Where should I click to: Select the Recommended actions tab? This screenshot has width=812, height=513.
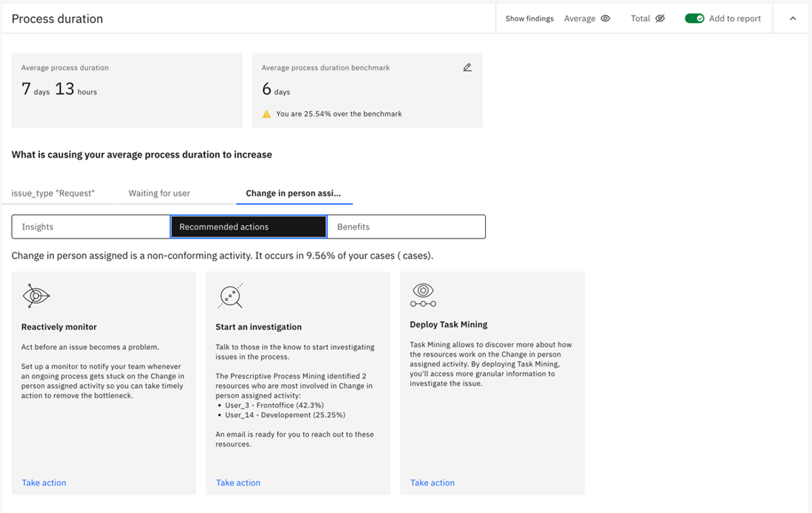(x=248, y=227)
